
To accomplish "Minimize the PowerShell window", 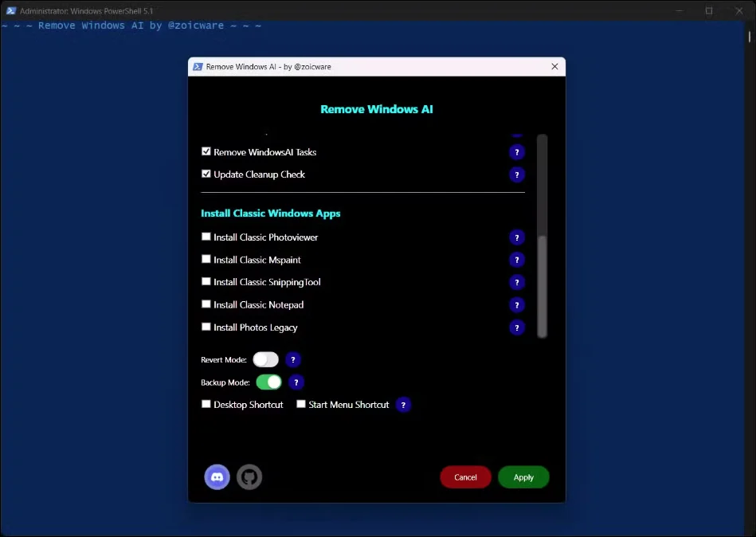I will (x=680, y=10).
